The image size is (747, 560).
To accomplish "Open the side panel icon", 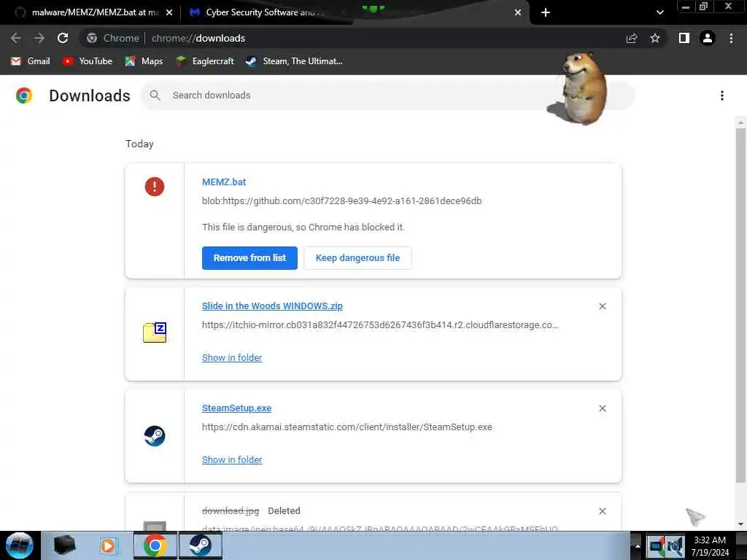I will point(684,38).
